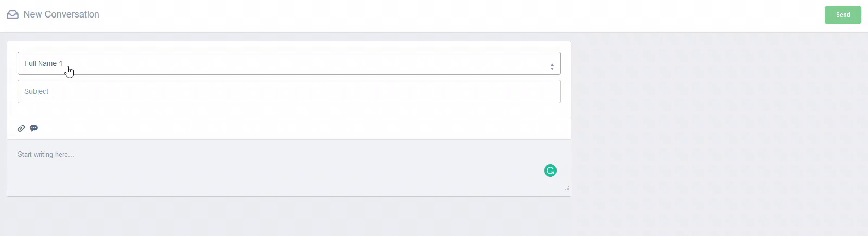The image size is (868, 236).
Task: Click the open-envelope icon beside New Conversation
Action: click(x=12, y=14)
